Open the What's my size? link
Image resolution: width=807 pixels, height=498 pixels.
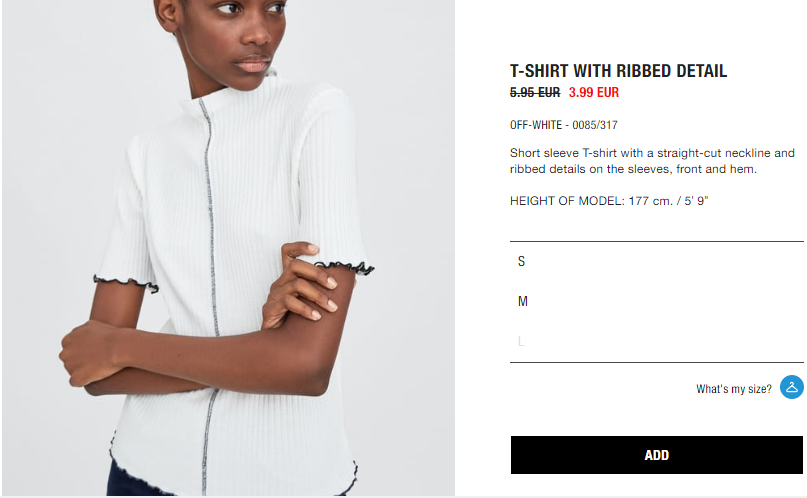point(734,389)
